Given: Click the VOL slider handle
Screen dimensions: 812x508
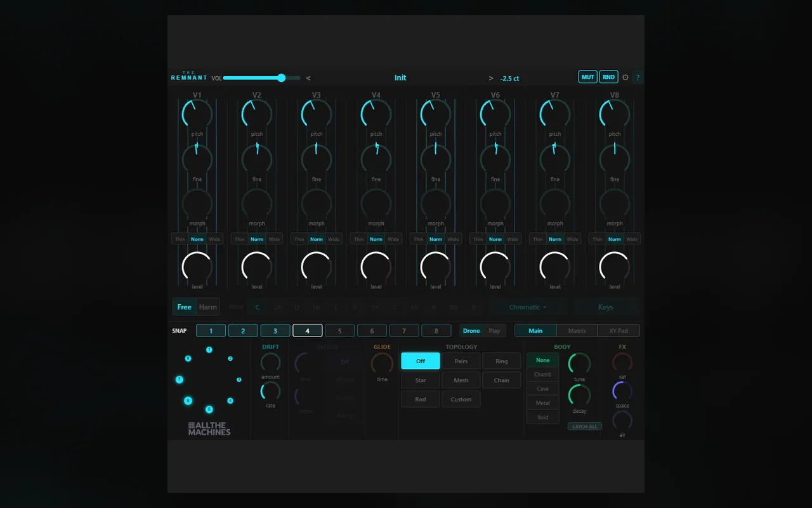Looking at the screenshot, I should 281,78.
